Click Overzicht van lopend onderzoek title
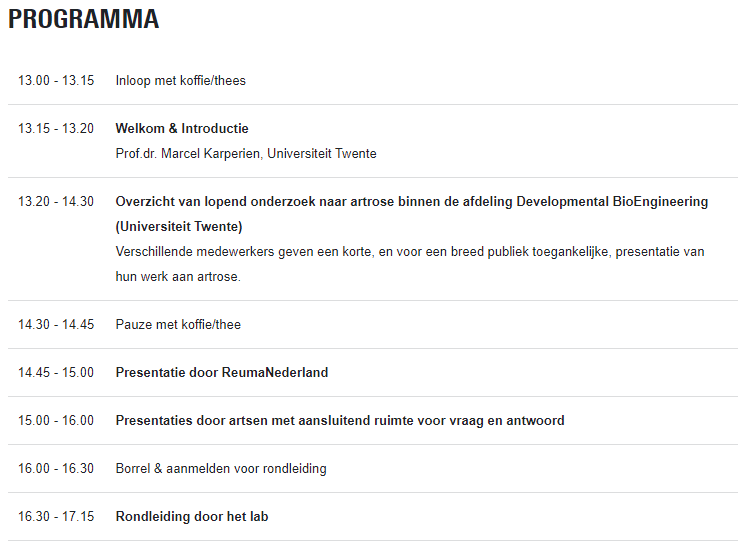The width and height of the screenshot is (749, 548). 412,202
